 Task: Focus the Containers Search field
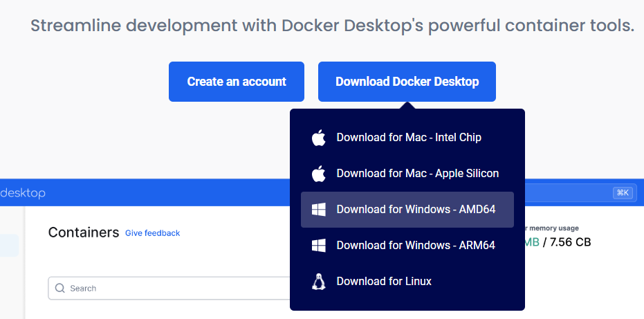(169, 288)
